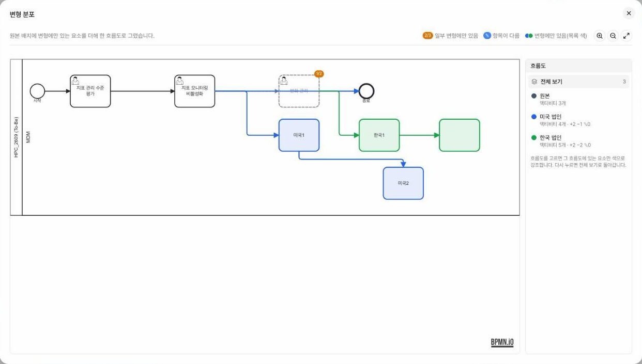Viewport: 642px width, 364px height.
Task: Close the 변형 분포 dialog
Action: pos(629,13)
